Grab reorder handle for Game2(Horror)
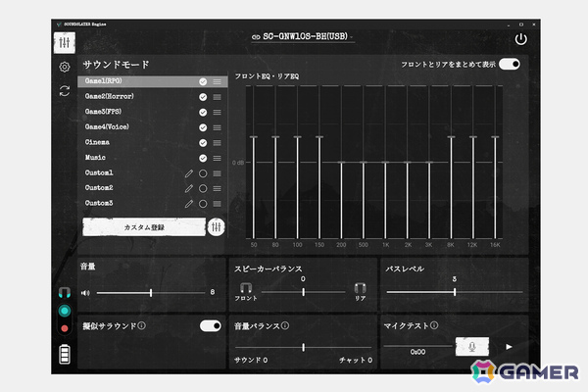Image resolution: width=588 pixels, height=392 pixels. 218,97
